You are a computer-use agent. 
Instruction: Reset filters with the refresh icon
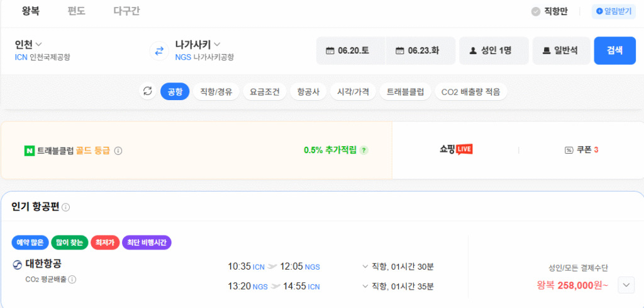pos(148,91)
